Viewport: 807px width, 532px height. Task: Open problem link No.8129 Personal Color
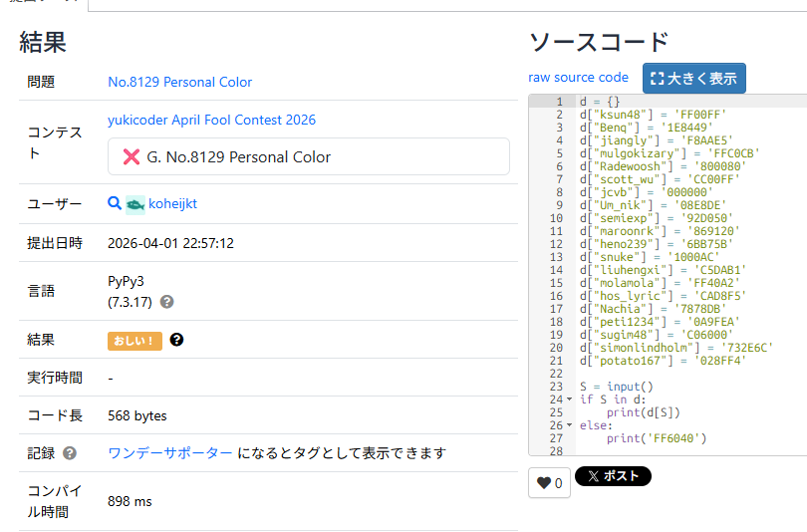pyautogui.click(x=179, y=82)
